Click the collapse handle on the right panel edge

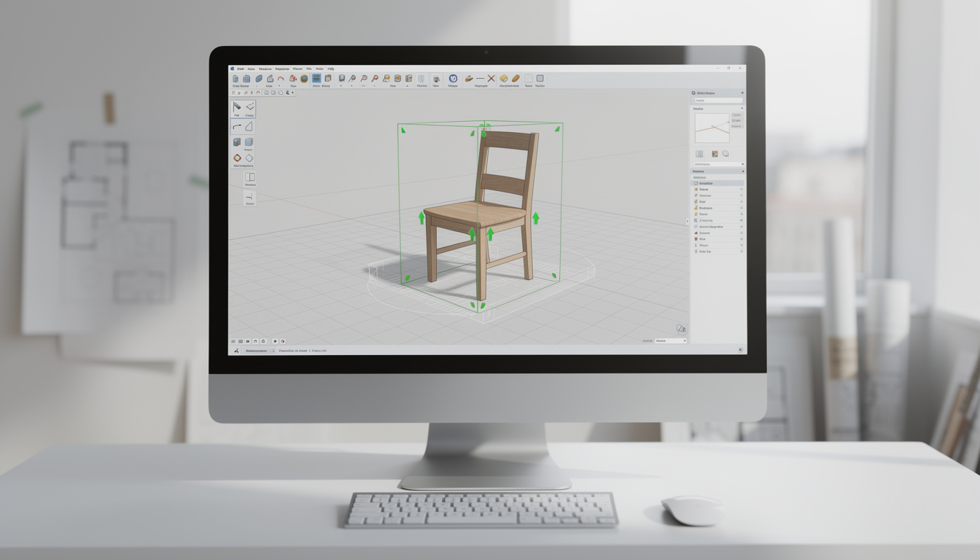click(687, 221)
